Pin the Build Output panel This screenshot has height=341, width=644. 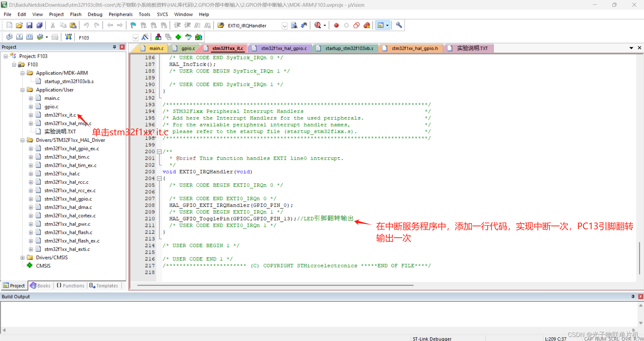633,297
